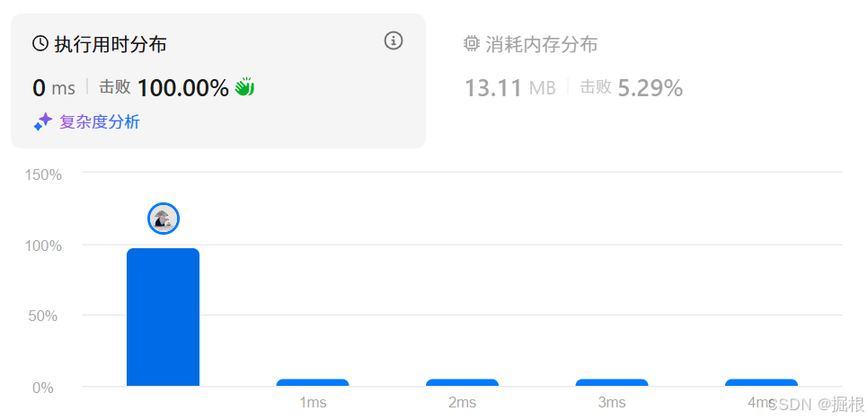Select the bar above the 2ms label
Screen dimensions: 868x420
click(x=462, y=382)
